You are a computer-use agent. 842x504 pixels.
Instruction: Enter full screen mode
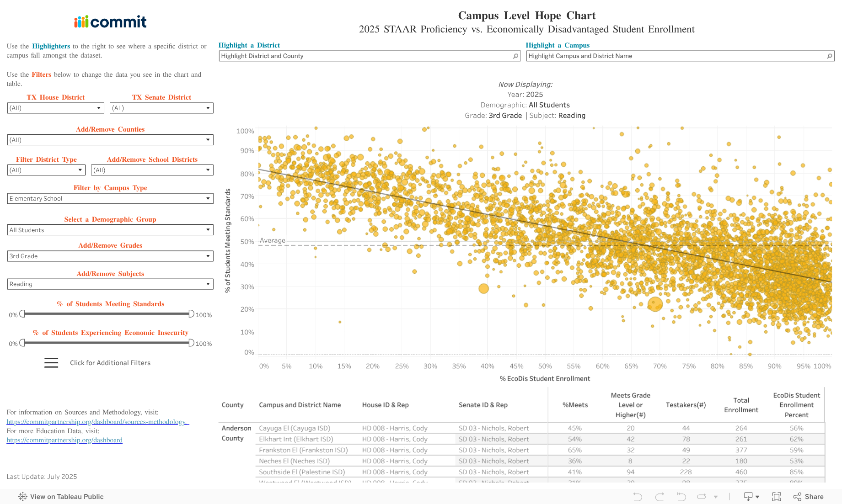[x=776, y=497]
